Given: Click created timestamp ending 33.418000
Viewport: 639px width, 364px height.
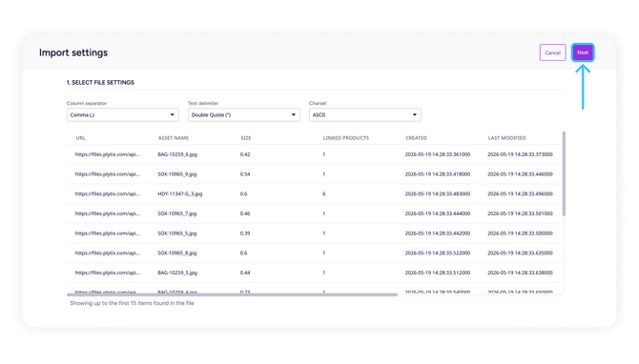Looking at the screenshot, I should (x=438, y=173).
